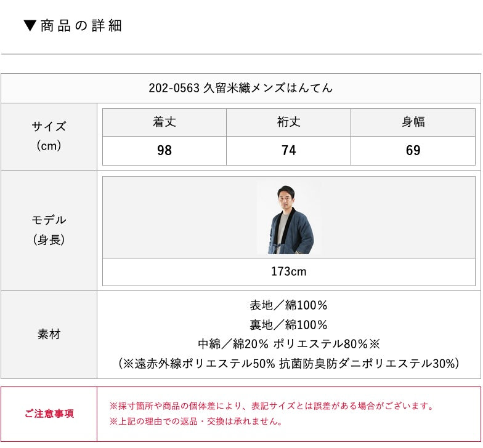Image resolution: width=483 pixels, height=448 pixels.
Task: Select the 着丈 value 98
Action: (x=164, y=151)
